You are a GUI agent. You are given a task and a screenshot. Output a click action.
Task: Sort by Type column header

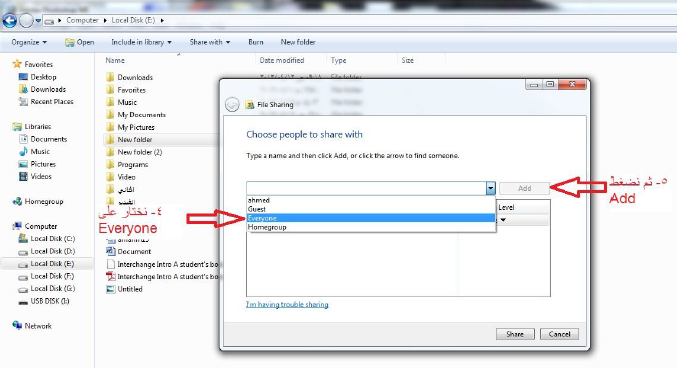pos(338,60)
